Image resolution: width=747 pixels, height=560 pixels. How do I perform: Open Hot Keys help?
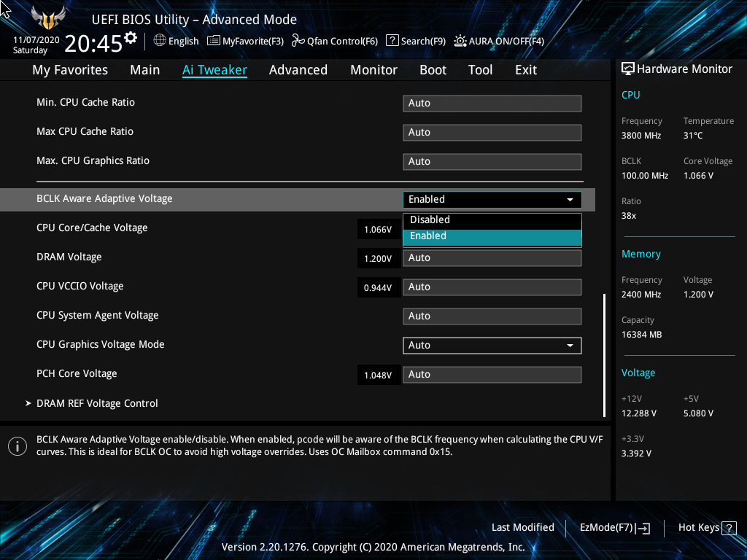coord(707,528)
